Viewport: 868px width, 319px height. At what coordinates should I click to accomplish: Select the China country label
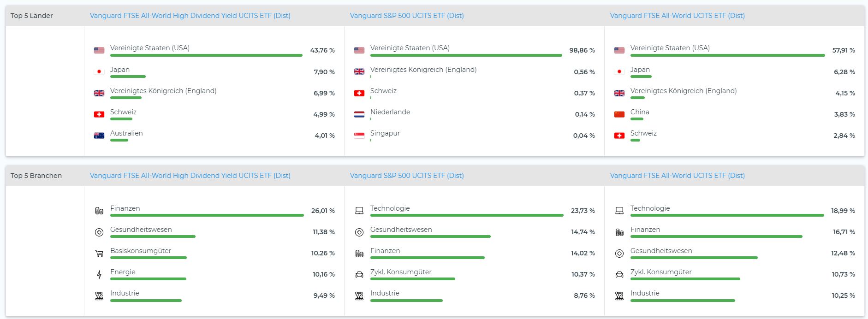pyautogui.click(x=640, y=112)
